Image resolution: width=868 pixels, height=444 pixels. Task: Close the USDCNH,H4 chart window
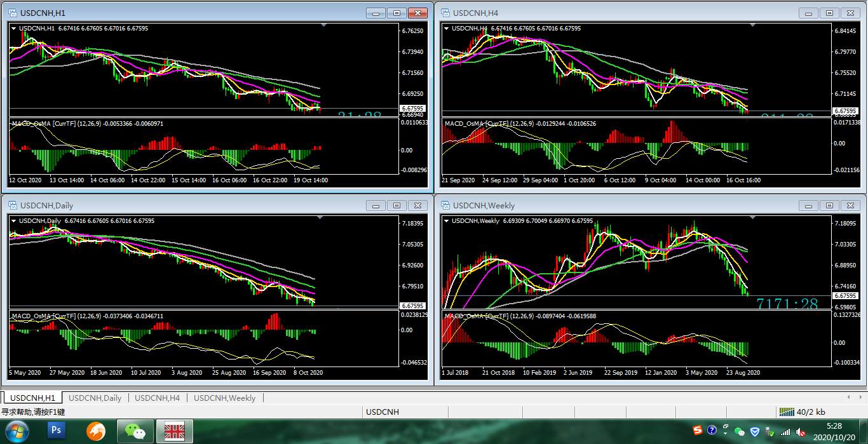click(x=850, y=13)
